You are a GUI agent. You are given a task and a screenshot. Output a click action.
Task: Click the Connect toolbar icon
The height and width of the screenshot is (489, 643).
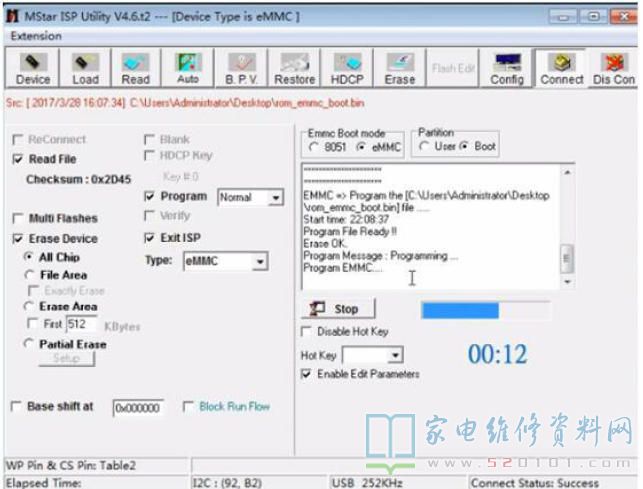tap(561, 68)
